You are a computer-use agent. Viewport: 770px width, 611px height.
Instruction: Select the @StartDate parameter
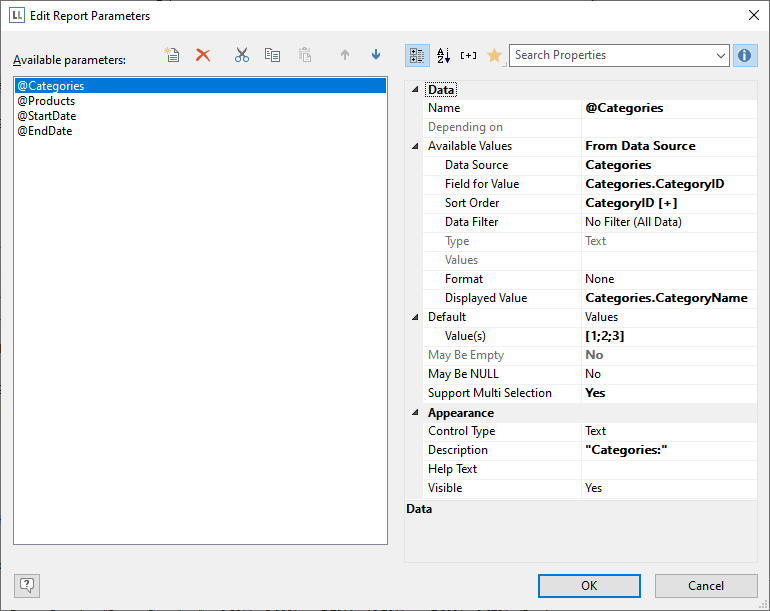click(x=200, y=116)
